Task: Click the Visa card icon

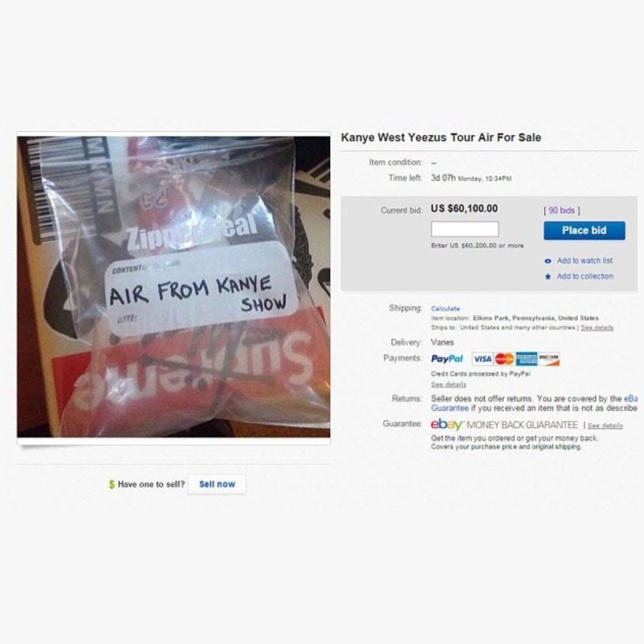Action: [x=482, y=359]
